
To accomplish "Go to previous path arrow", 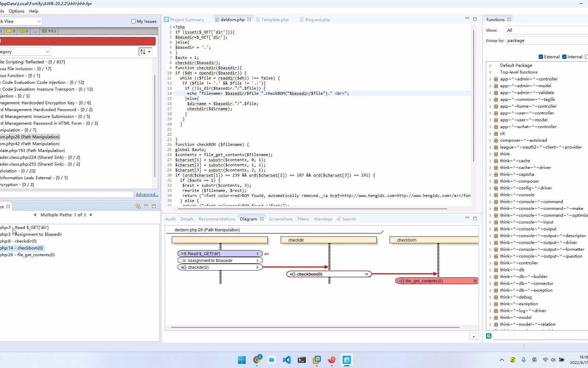I will point(35,215).
